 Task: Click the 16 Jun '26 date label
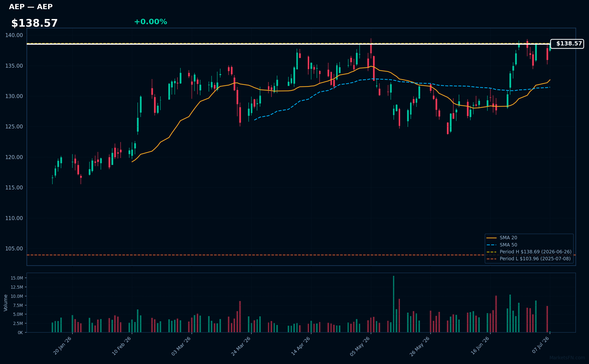pos(480,346)
